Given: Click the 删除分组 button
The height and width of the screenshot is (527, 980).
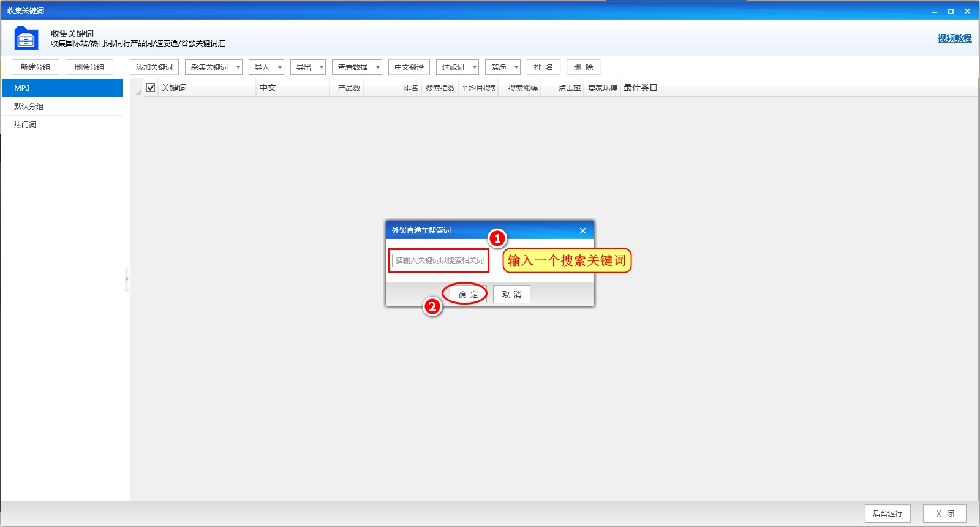Looking at the screenshot, I should pos(89,67).
